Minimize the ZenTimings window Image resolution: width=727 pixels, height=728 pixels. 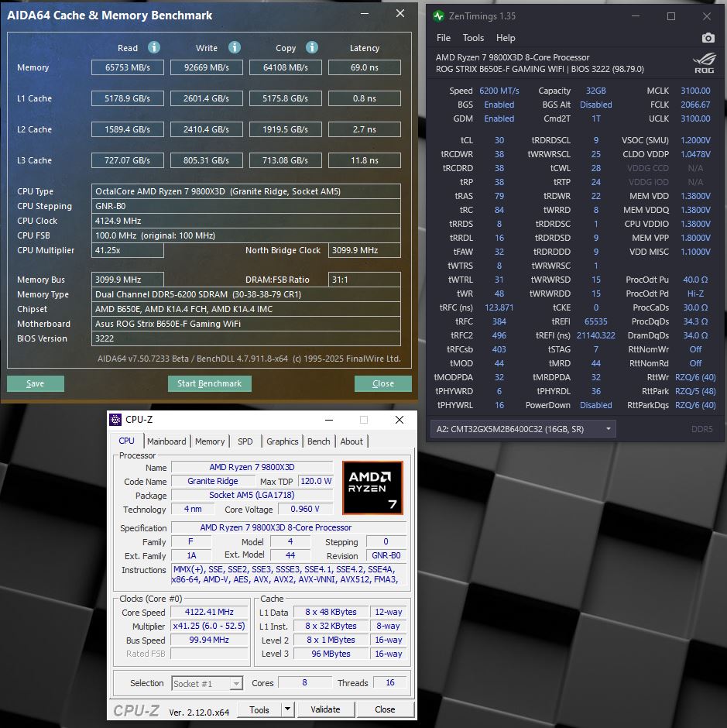[x=636, y=16]
